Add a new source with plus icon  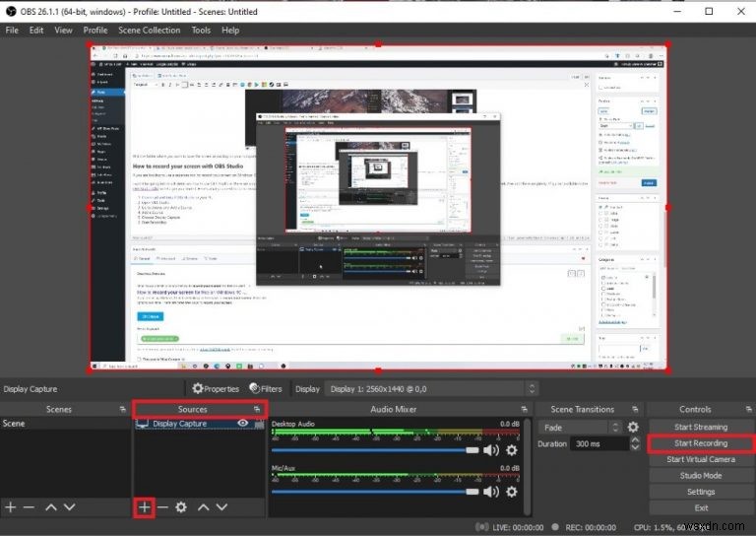coord(144,507)
